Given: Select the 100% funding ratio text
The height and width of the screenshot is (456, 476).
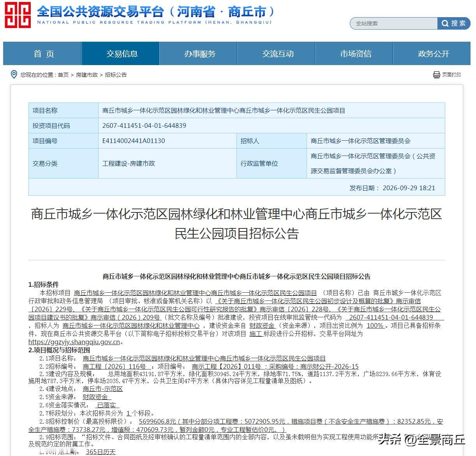Looking at the screenshot, I should point(375,325).
